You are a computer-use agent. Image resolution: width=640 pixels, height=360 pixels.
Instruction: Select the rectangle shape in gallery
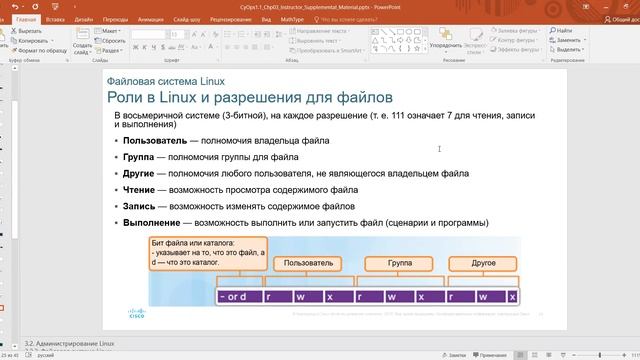pyautogui.click(x=400, y=31)
